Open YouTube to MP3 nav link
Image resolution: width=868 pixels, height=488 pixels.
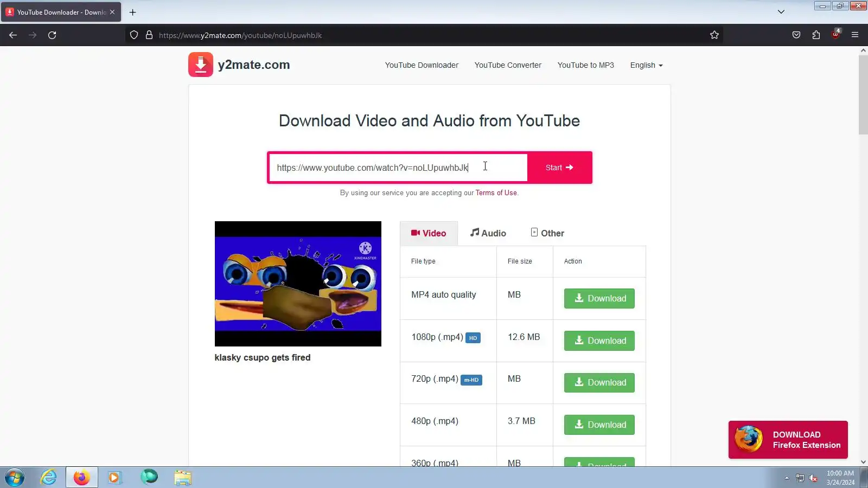tap(585, 65)
